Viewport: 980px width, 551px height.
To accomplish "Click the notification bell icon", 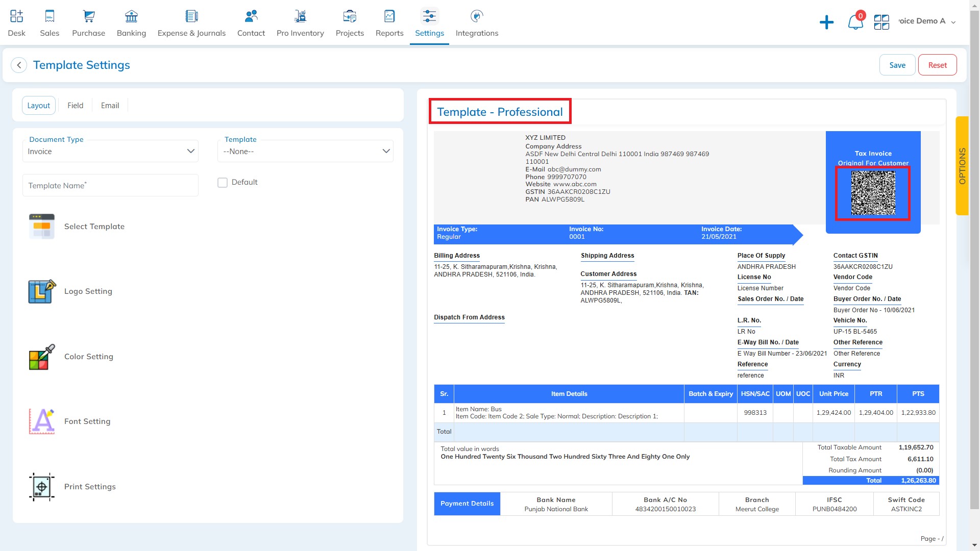I will (855, 21).
